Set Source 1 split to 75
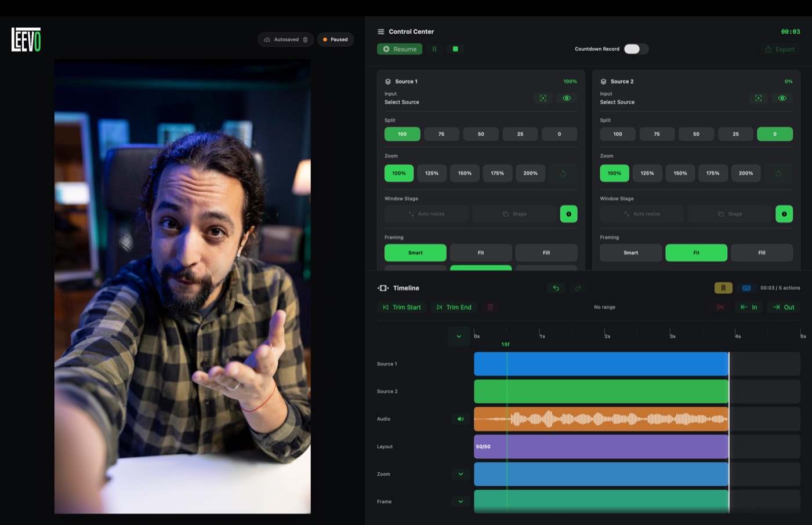Screen dimensions: 812x525 (x=441, y=134)
